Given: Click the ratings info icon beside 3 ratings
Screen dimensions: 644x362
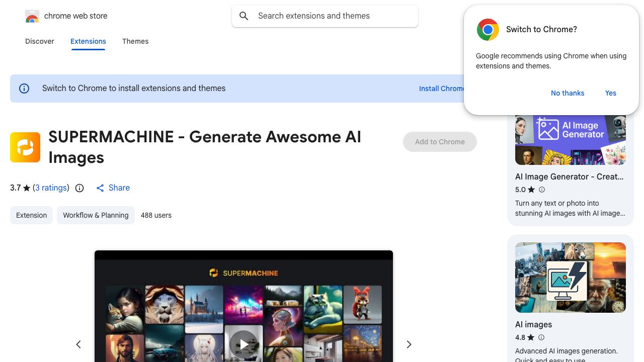Looking at the screenshot, I should 79,188.
